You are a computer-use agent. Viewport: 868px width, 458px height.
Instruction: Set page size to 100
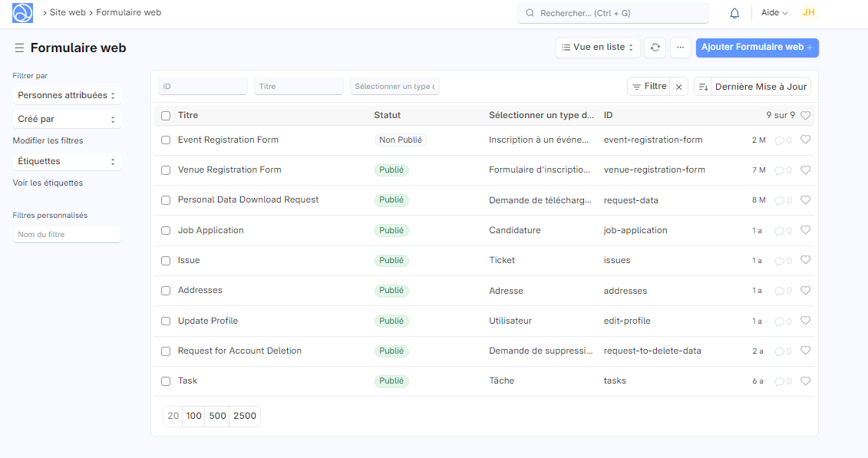tap(194, 416)
